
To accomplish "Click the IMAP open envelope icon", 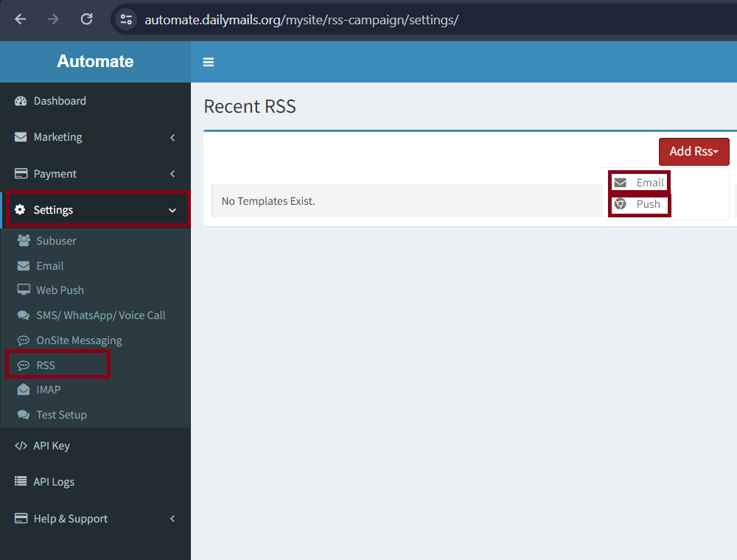I will pos(24,390).
